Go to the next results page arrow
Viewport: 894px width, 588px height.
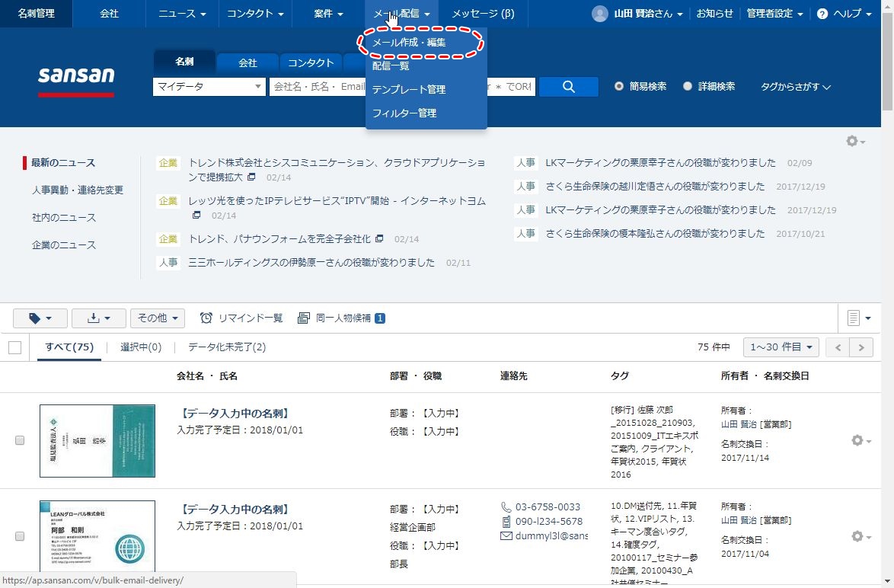(861, 347)
